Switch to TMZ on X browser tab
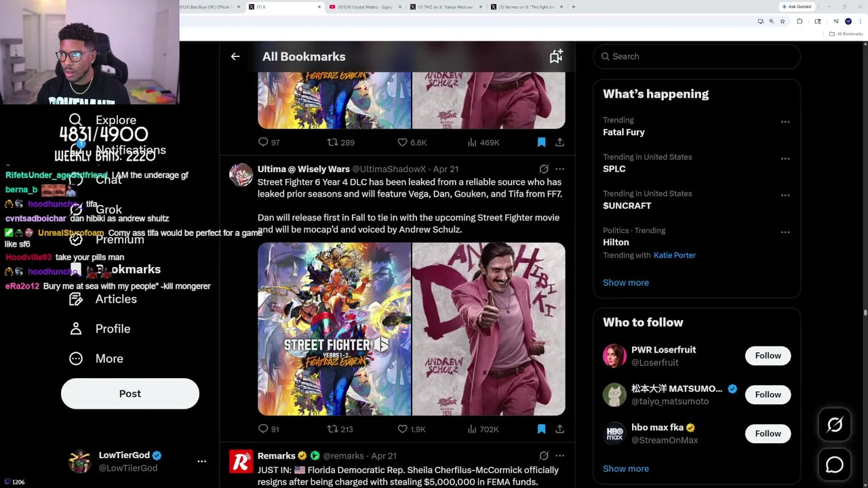 (x=446, y=7)
